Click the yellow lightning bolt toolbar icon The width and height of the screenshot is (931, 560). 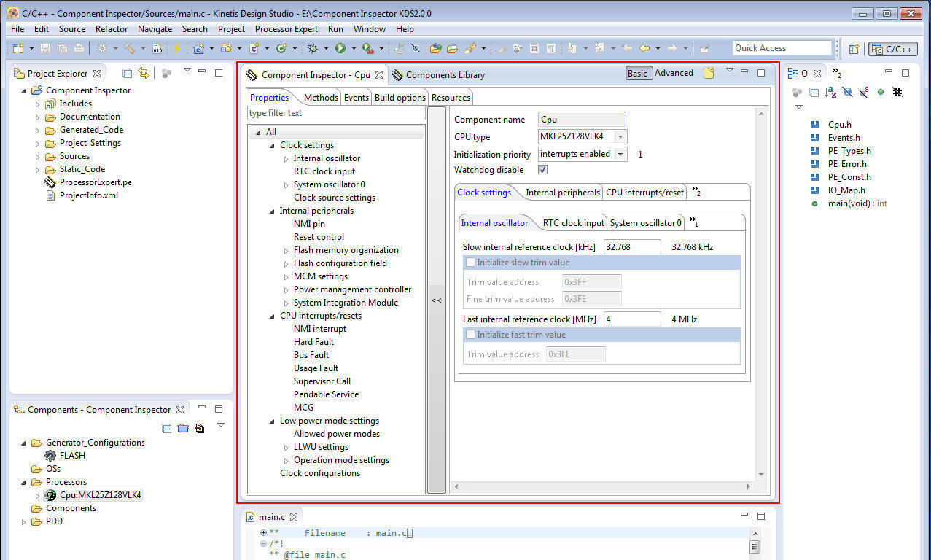tap(176, 48)
